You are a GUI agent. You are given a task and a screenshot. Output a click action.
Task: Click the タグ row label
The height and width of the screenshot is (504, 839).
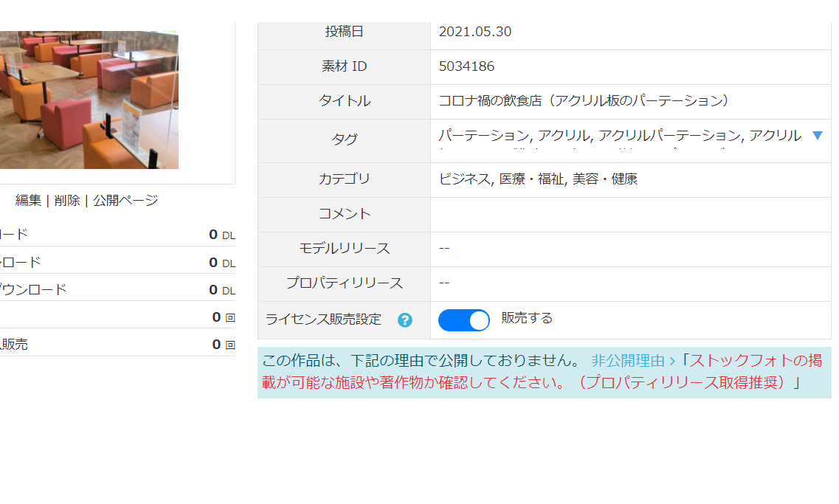tap(344, 139)
